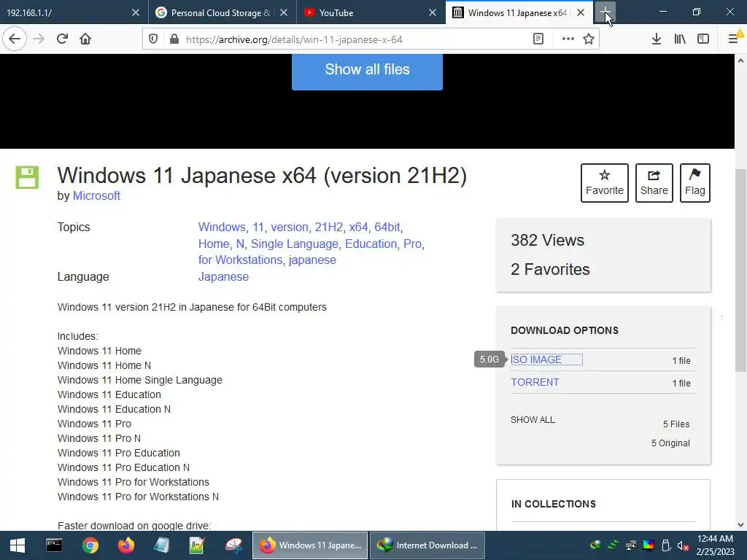
Task: Click the page vertical scrollbar thumb
Action: tap(740, 270)
